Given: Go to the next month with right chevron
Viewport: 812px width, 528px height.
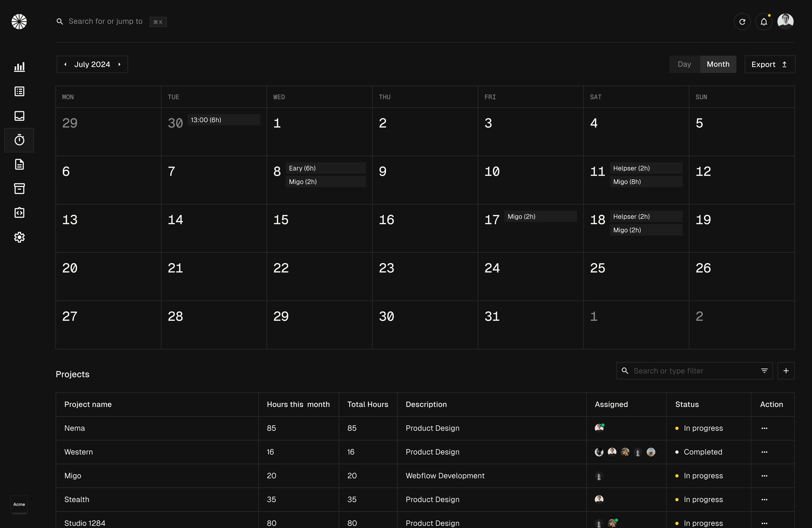Looking at the screenshot, I should point(119,64).
